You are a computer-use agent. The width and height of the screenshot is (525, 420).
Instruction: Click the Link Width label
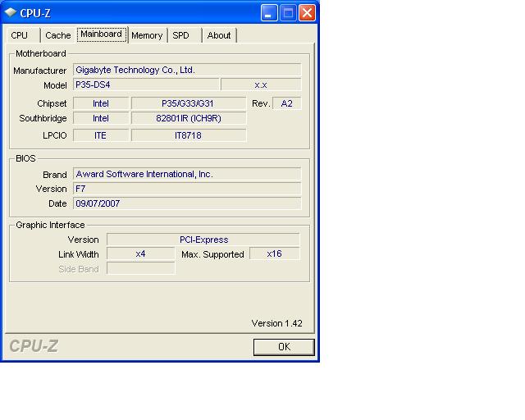(x=79, y=254)
